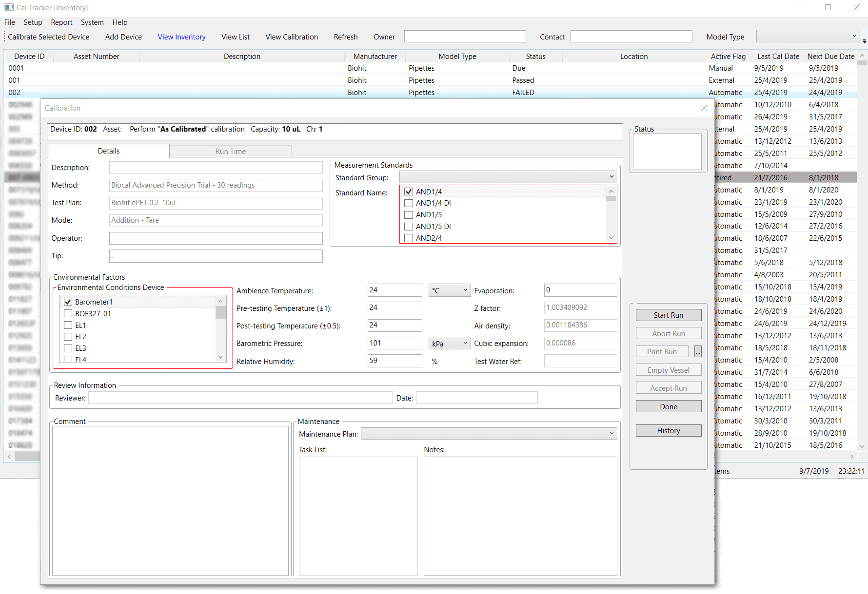Uncheck the Barometer1 device checkbox
868x594 pixels.
click(68, 302)
